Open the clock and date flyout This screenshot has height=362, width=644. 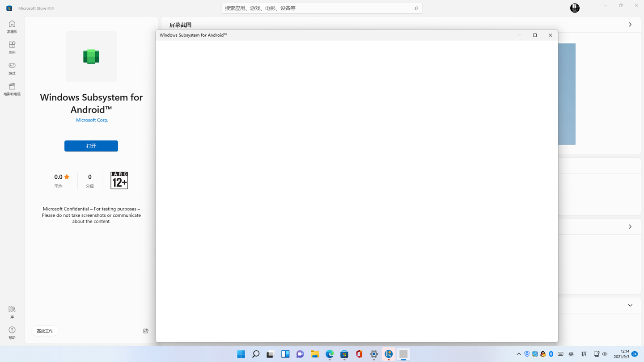(621, 354)
